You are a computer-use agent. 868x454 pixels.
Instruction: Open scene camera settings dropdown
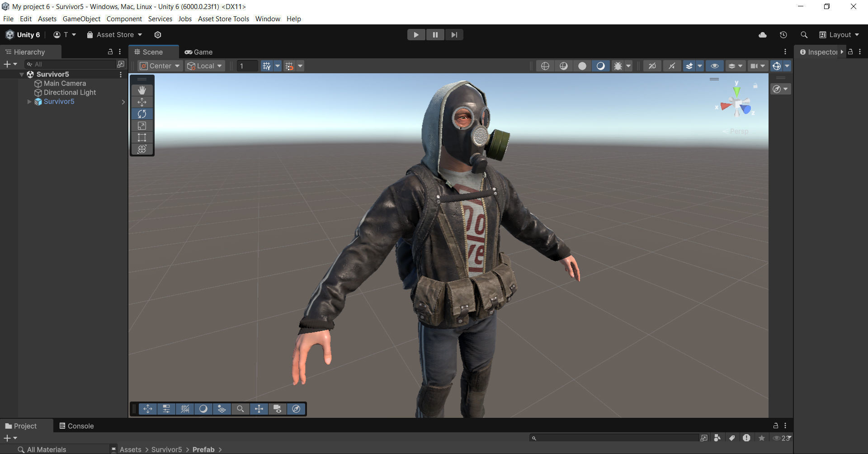[758, 66]
